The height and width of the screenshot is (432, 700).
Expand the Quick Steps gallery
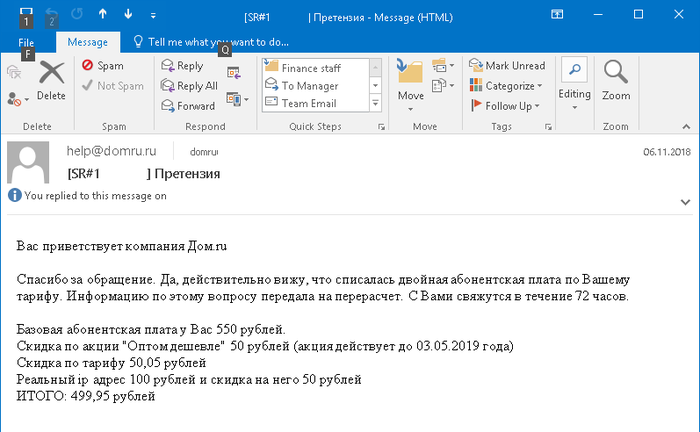coord(375,104)
